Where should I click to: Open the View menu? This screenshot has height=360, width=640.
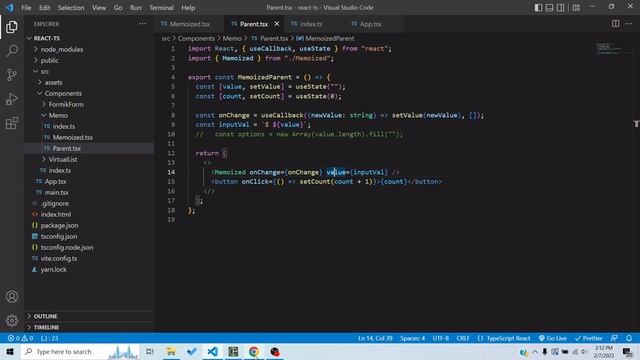pyautogui.click(x=99, y=8)
